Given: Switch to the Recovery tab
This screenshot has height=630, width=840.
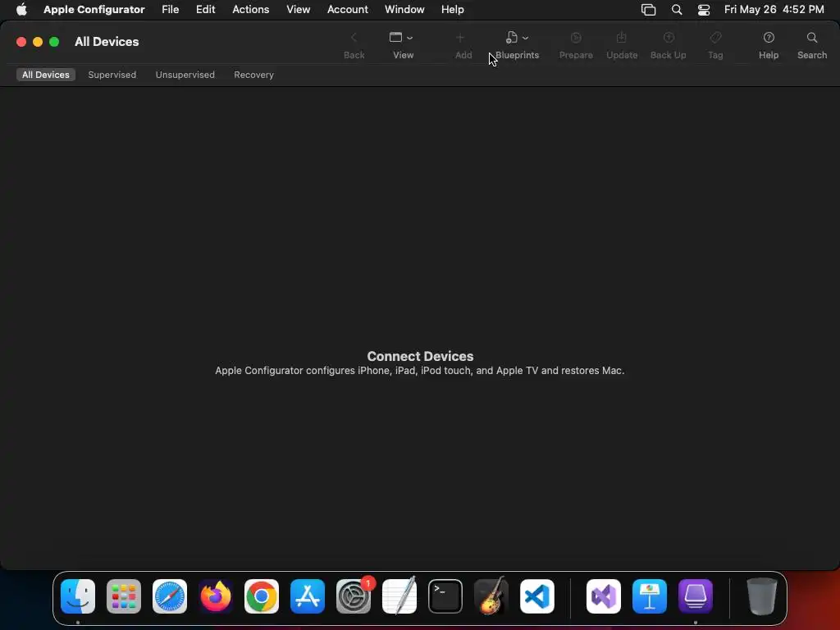Looking at the screenshot, I should click(254, 75).
